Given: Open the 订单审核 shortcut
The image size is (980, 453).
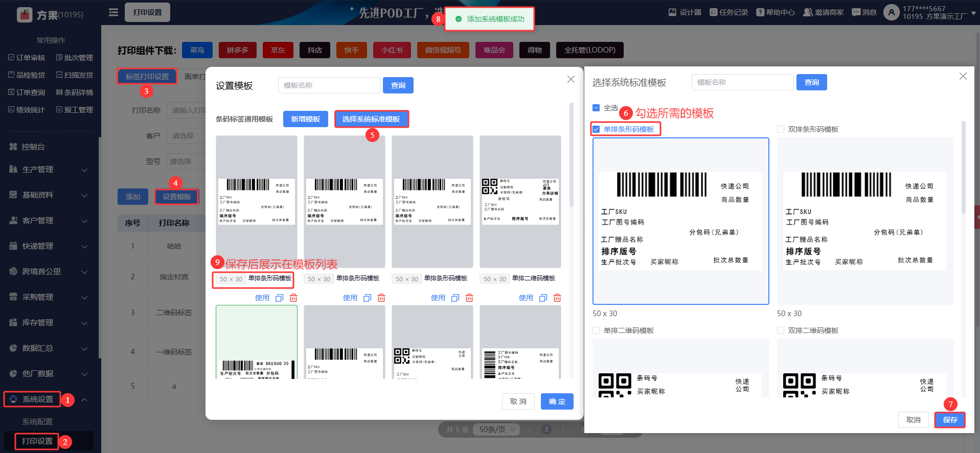Looking at the screenshot, I should [27, 58].
